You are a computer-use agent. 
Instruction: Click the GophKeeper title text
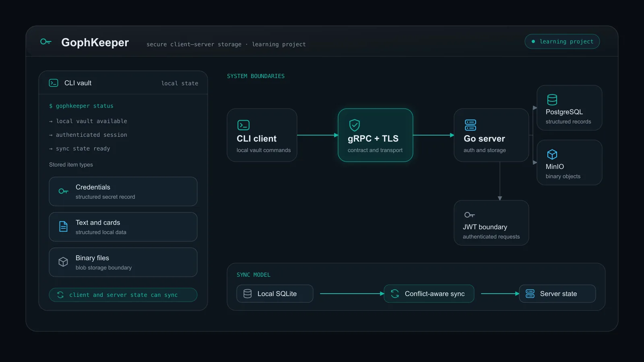pyautogui.click(x=95, y=42)
